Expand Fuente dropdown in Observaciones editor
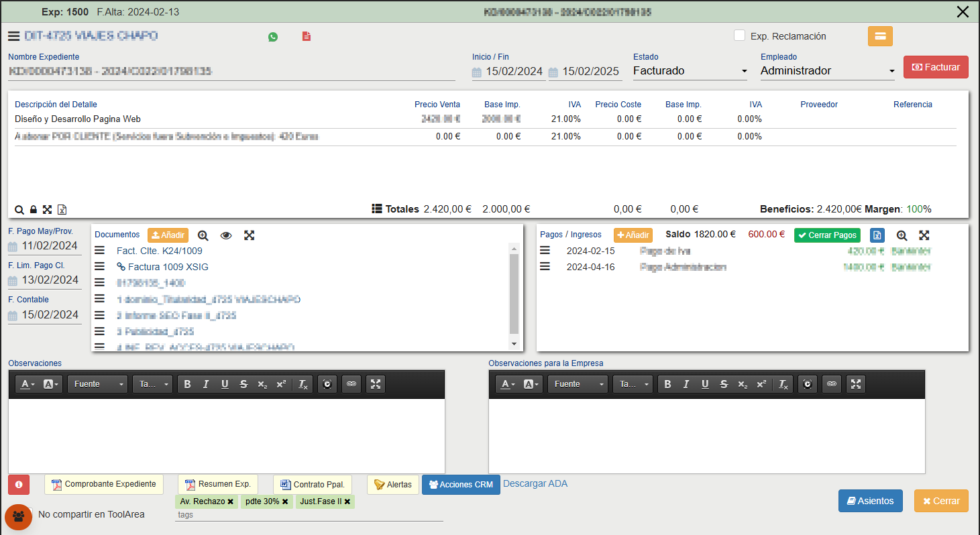980x535 pixels. (x=98, y=384)
